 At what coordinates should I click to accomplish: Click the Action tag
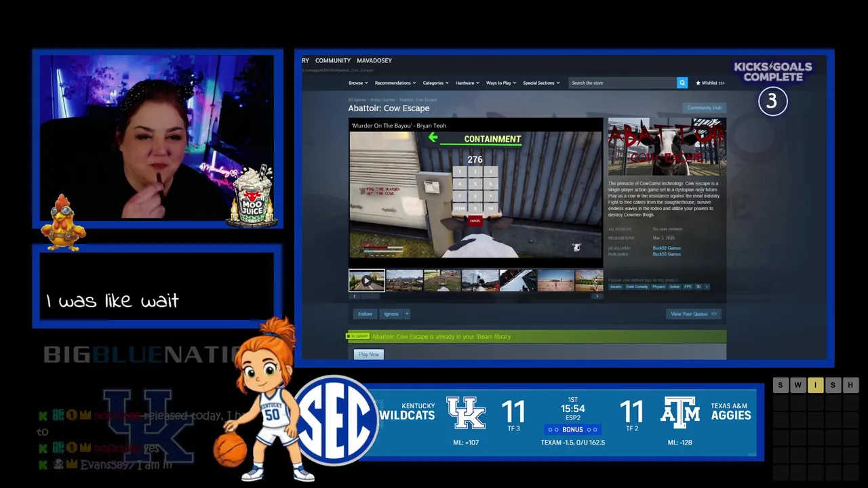point(675,287)
